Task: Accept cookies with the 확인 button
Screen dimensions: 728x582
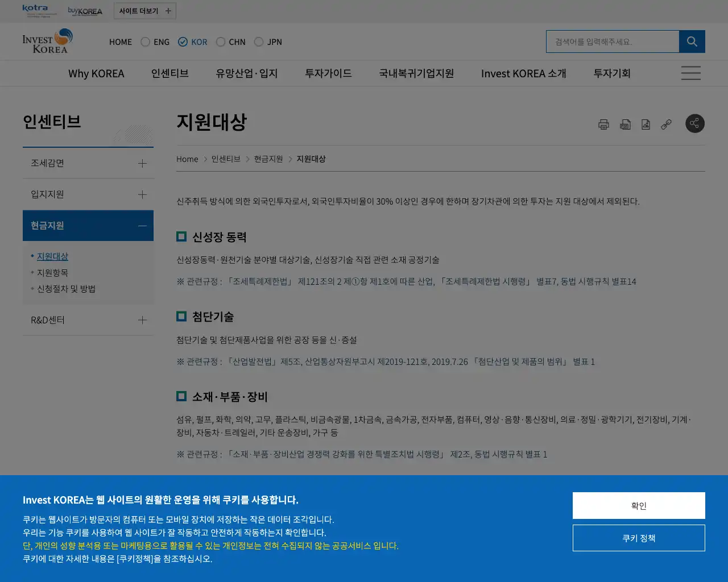Action: (639, 505)
